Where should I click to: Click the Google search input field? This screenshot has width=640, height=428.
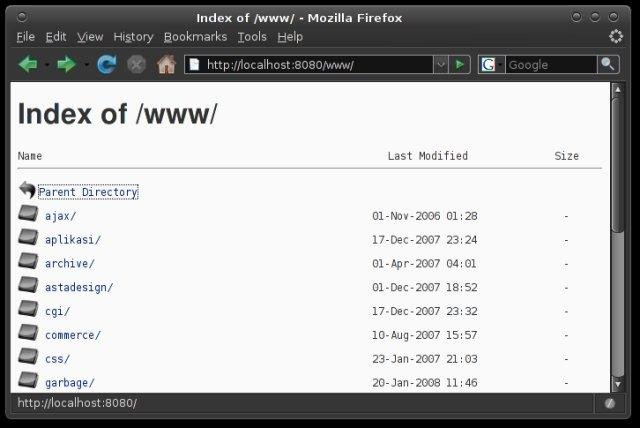551,64
